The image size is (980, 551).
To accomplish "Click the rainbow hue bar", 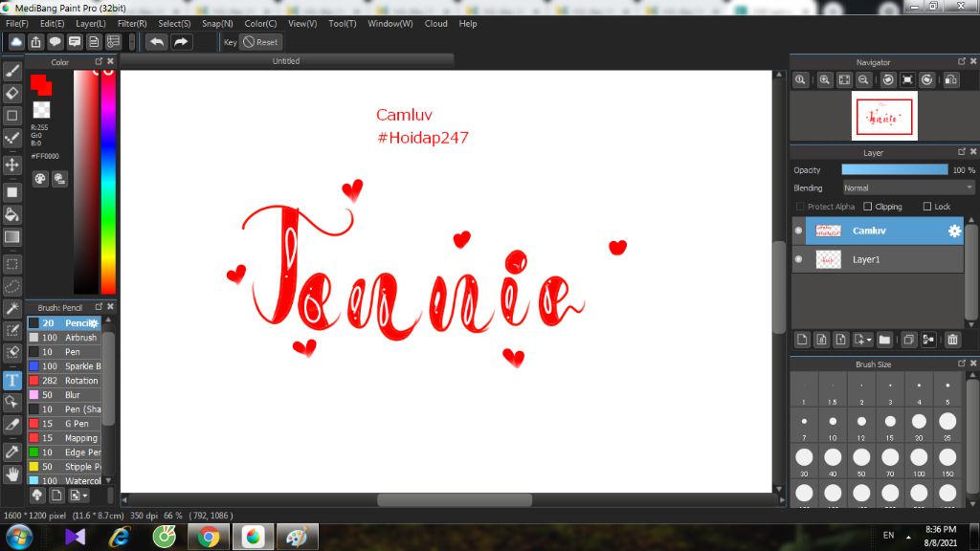I will coord(108,181).
